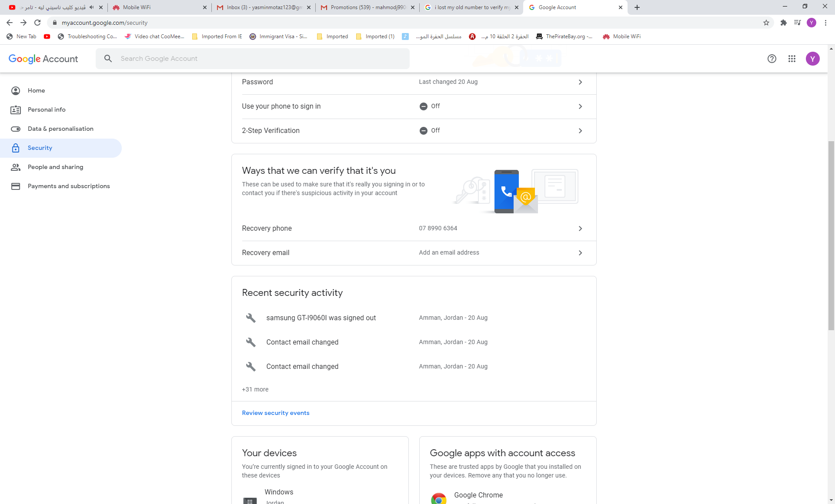Select Personal info in sidebar
835x504 pixels.
pyautogui.click(x=47, y=109)
